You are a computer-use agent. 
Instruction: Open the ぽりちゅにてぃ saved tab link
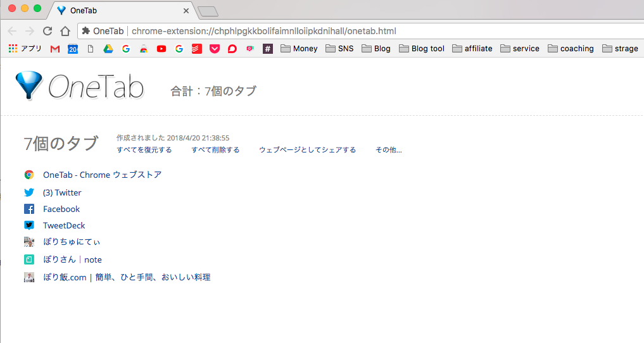(72, 242)
